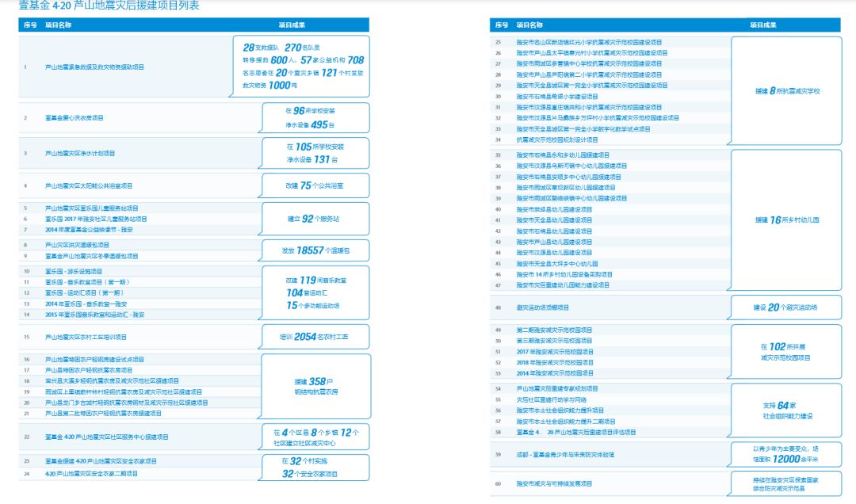This screenshot has height=504, width=856.
Task: Click row 59 '成都 - 壹基金青少年与未来防灾体验馆'
Action: coord(565,455)
